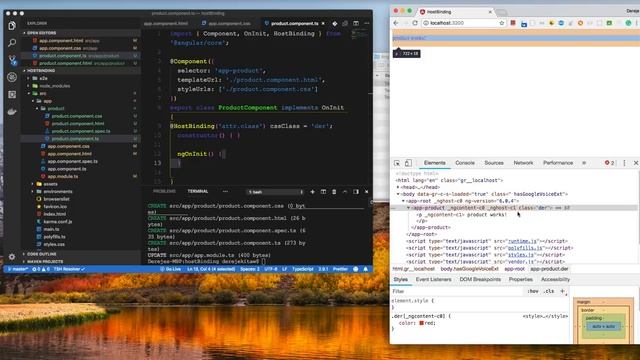The width and height of the screenshot is (640, 360).
Task: Open the Sources tab in DevTools
Action: [x=493, y=163]
